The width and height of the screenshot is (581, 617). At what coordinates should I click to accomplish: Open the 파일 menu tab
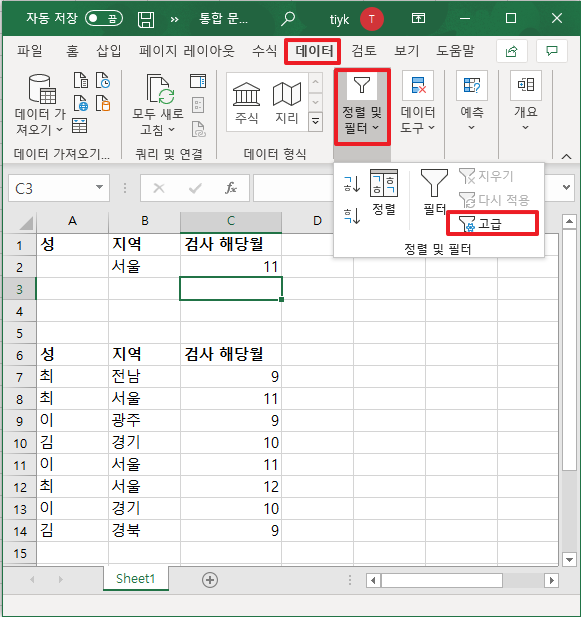30,51
